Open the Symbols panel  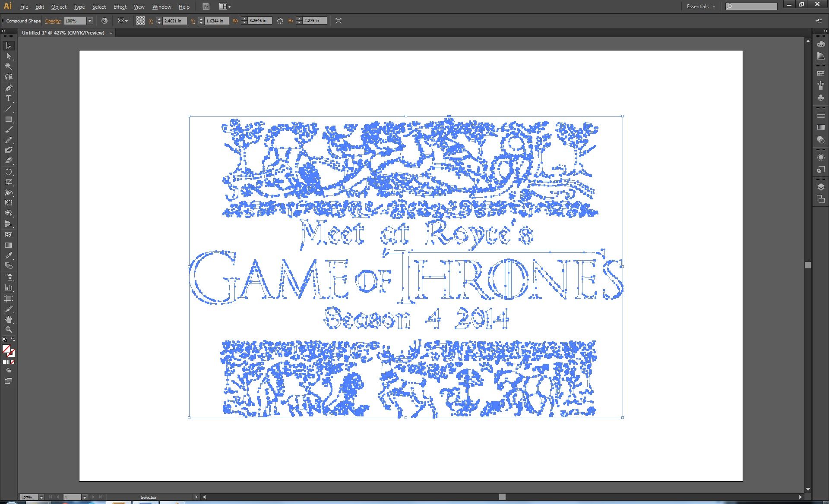(x=821, y=98)
